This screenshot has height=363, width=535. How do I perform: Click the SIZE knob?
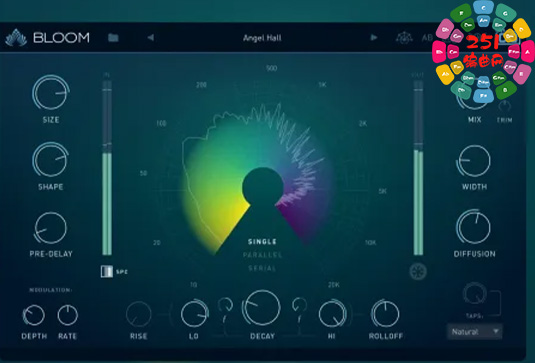tap(51, 92)
